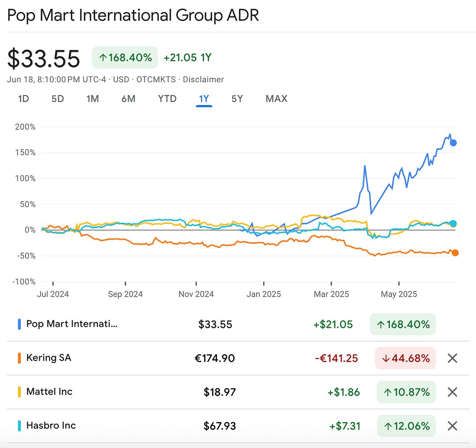Image resolution: width=476 pixels, height=448 pixels.
Task: Open the Kering SA stock row
Action: (238, 358)
